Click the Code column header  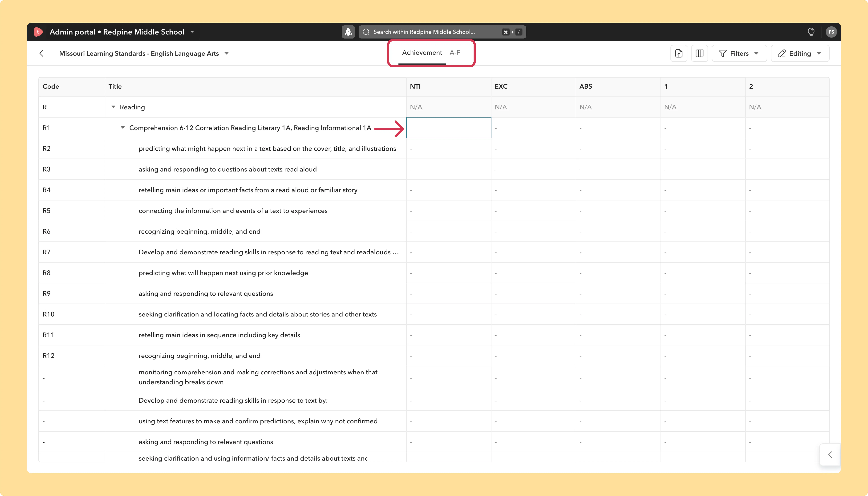tap(72, 87)
